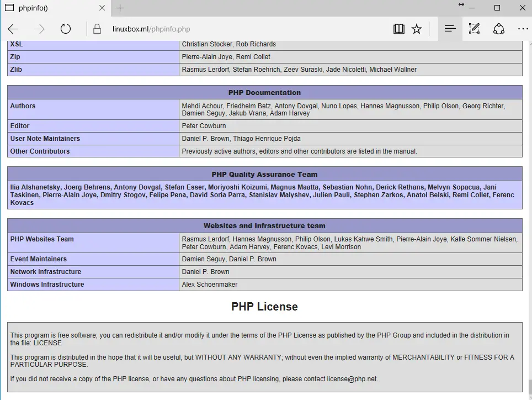Screen dimensions: 532x400
Task: Select the Authors row label
Action: tap(23, 106)
